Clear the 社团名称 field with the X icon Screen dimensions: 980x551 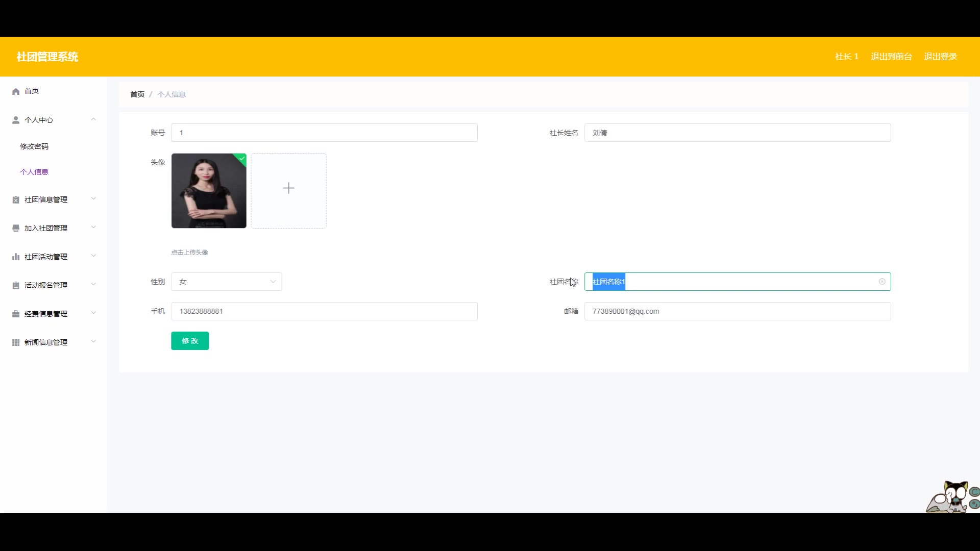click(x=881, y=282)
